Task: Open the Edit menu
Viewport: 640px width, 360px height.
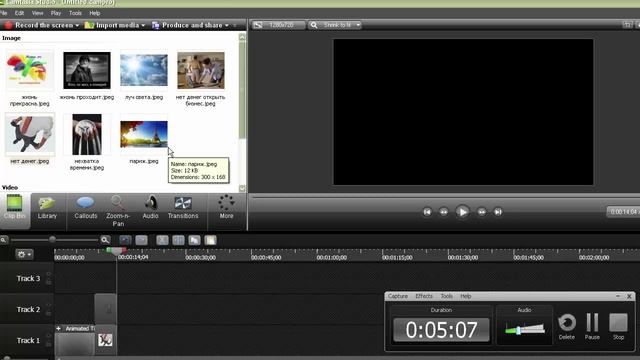Action: [x=19, y=13]
